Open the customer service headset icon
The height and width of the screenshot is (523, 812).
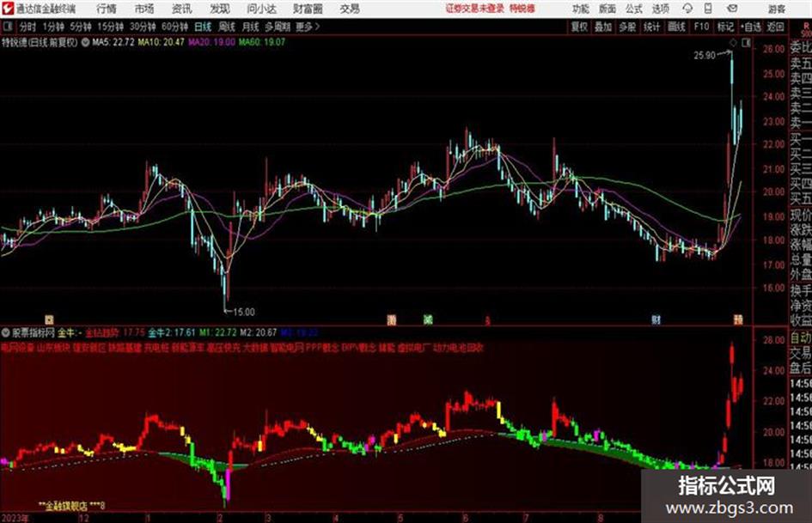coord(687,9)
